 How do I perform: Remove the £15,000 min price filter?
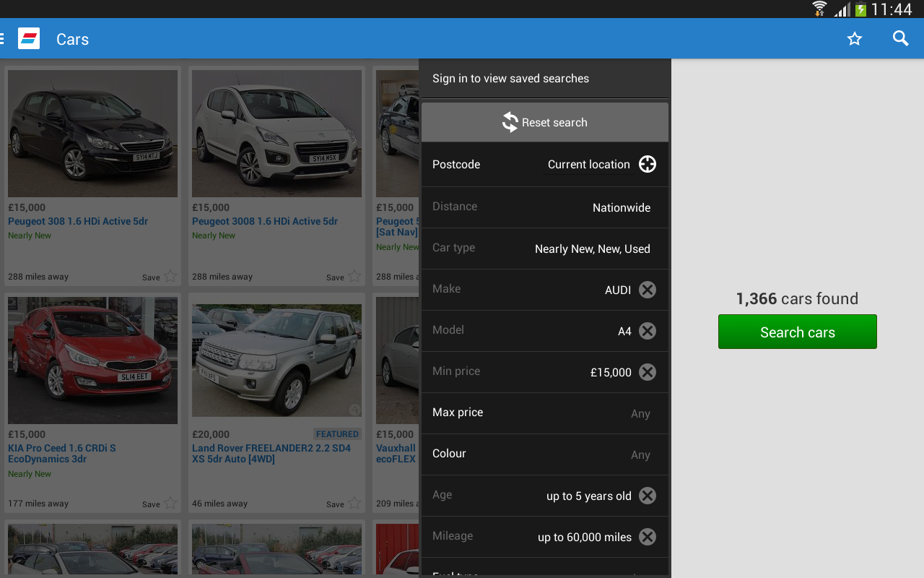click(x=648, y=372)
